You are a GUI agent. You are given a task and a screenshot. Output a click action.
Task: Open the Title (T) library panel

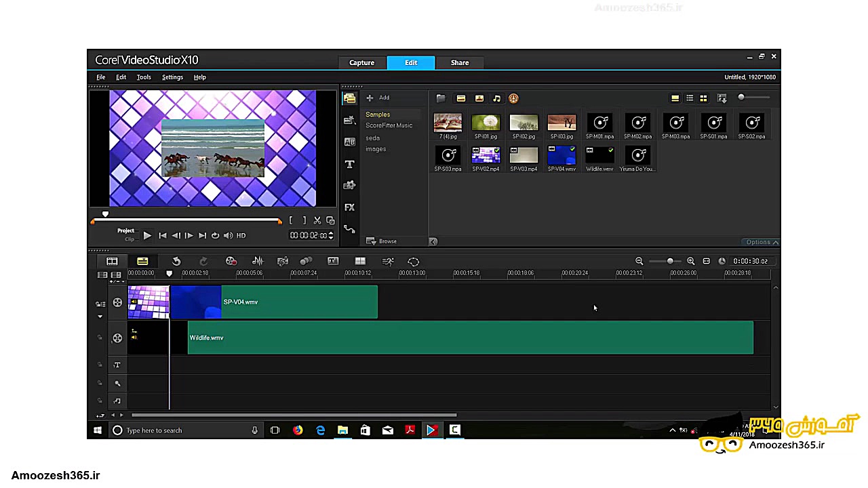pyautogui.click(x=349, y=164)
